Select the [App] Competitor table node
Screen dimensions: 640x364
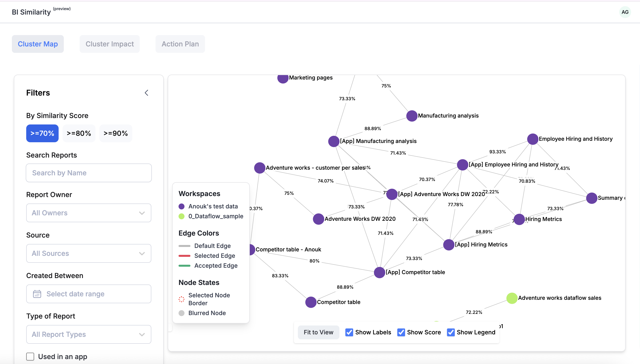[x=379, y=272]
